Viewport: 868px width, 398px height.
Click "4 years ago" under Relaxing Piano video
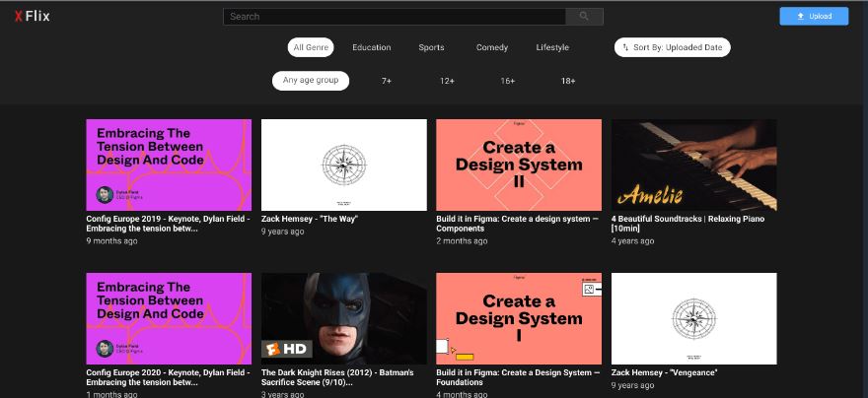pos(632,241)
